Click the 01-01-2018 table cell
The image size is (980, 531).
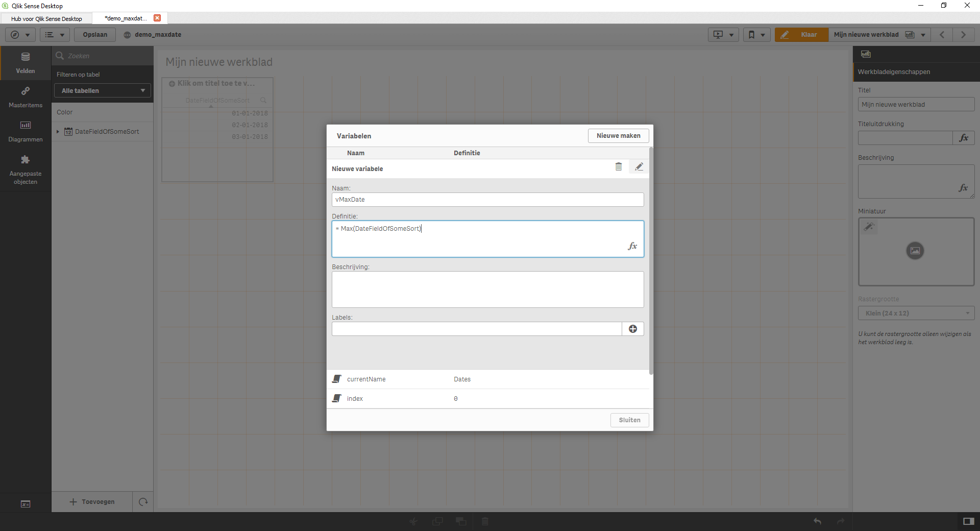click(x=250, y=113)
